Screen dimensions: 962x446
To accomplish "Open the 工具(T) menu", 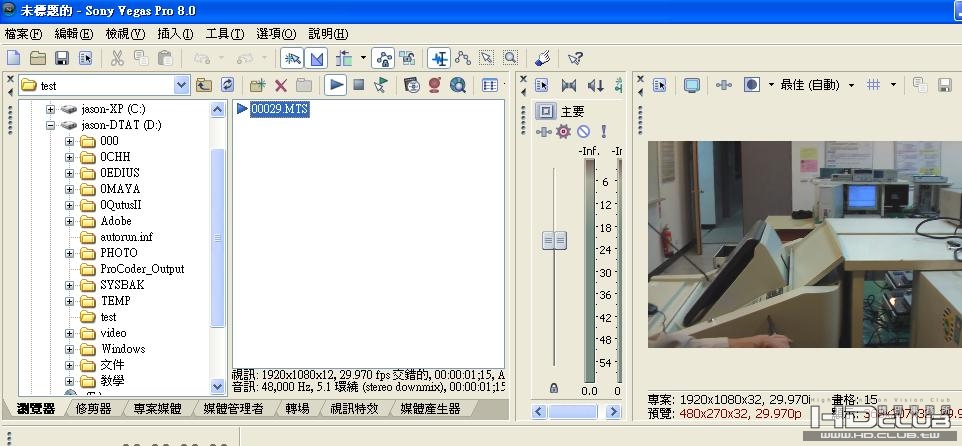I will click(225, 34).
